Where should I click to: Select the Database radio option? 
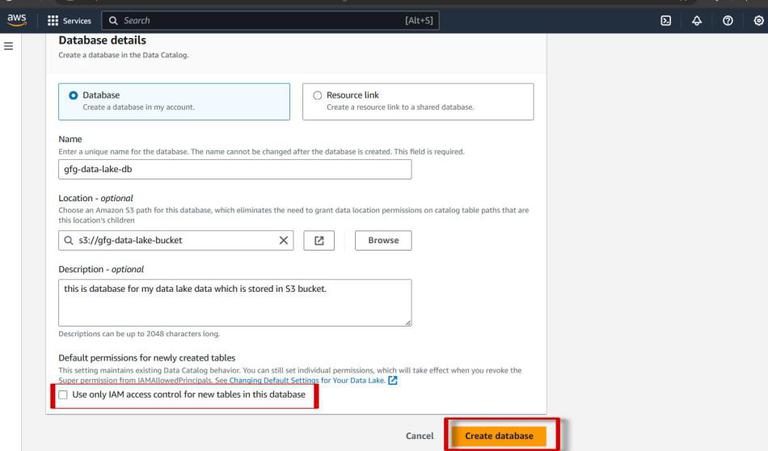73,95
